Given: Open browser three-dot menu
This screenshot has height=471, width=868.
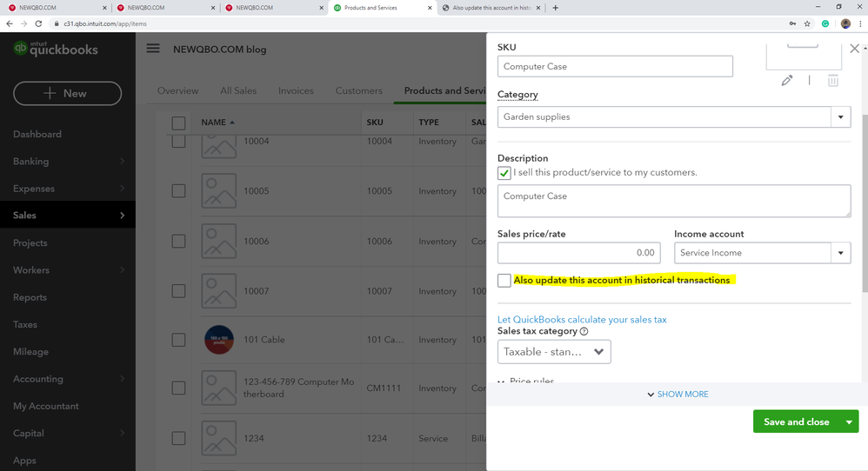Looking at the screenshot, I should pos(860,23).
